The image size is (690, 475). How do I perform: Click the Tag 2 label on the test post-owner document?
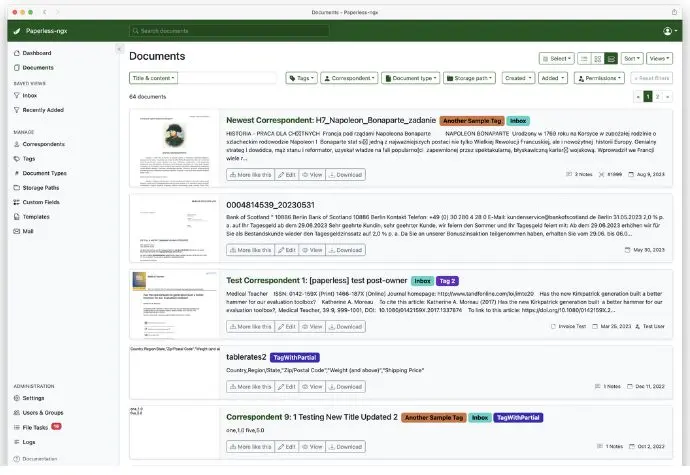pos(448,281)
